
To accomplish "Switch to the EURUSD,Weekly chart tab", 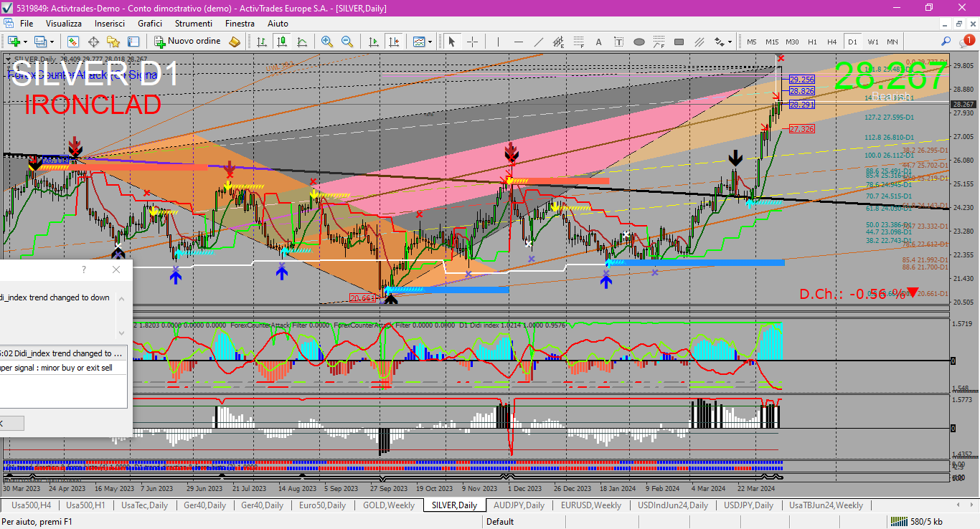I will coord(591,505).
